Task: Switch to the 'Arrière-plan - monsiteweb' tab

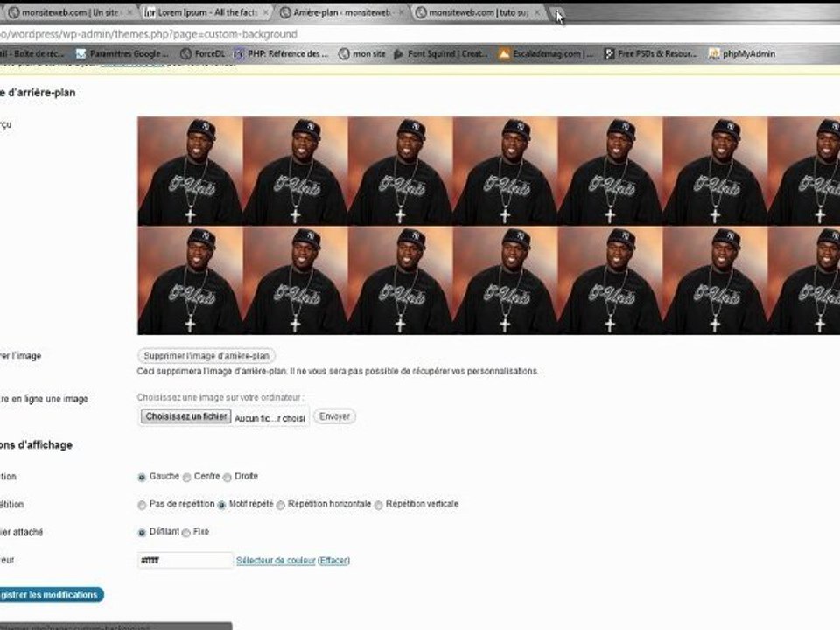Action: (341, 12)
